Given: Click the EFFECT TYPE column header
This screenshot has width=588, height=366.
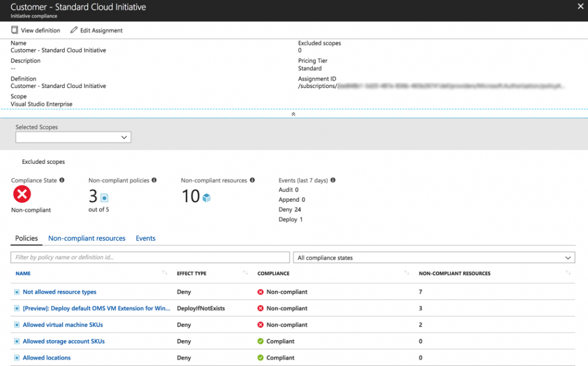Looking at the screenshot, I should pos(192,273).
